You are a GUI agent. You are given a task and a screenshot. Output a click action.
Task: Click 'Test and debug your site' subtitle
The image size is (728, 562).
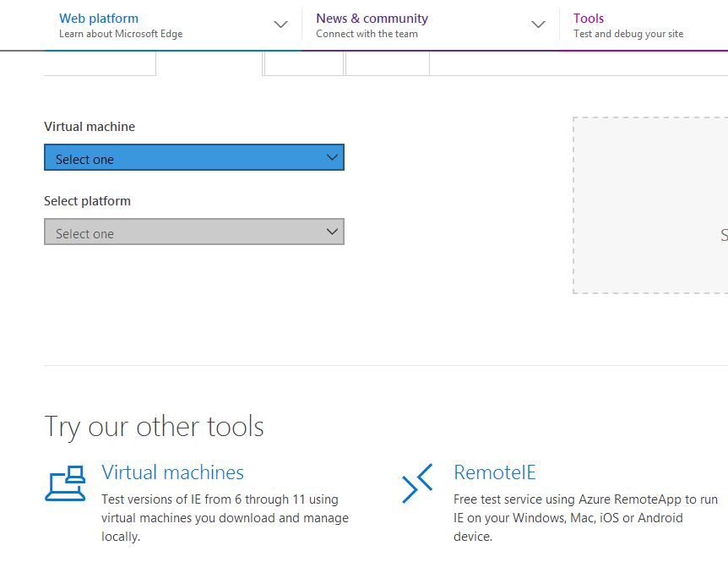628,34
